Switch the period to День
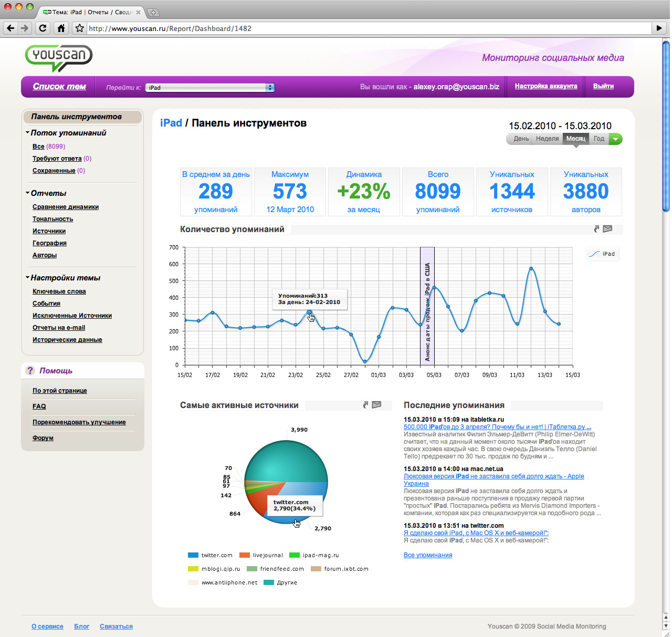This screenshot has height=637, width=672. point(521,139)
